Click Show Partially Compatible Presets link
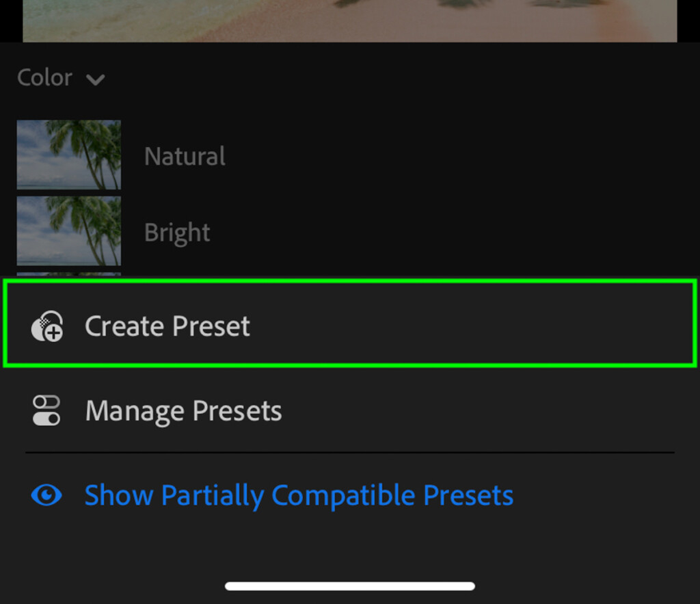 click(x=299, y=495)
